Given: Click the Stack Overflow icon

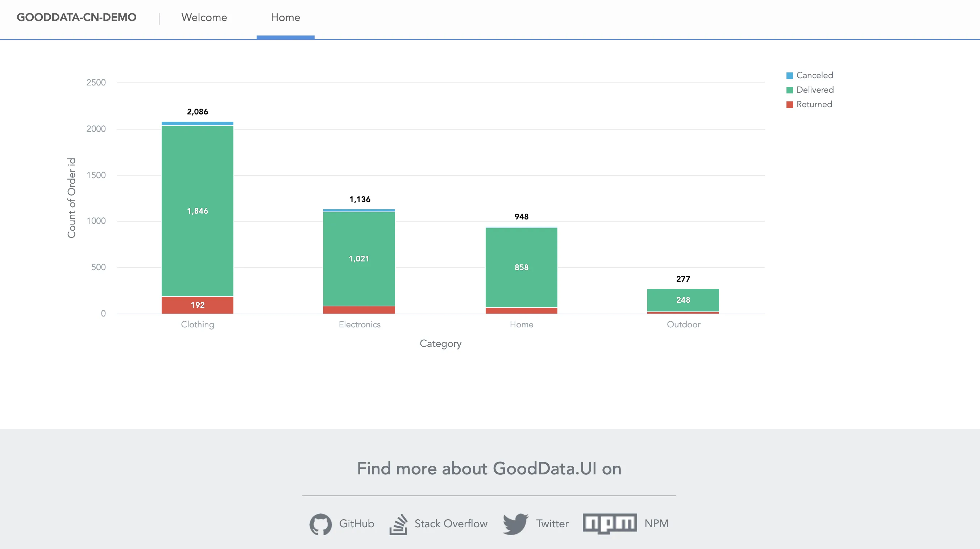Looking at the screenshot, I should click(x=398, y=523).
